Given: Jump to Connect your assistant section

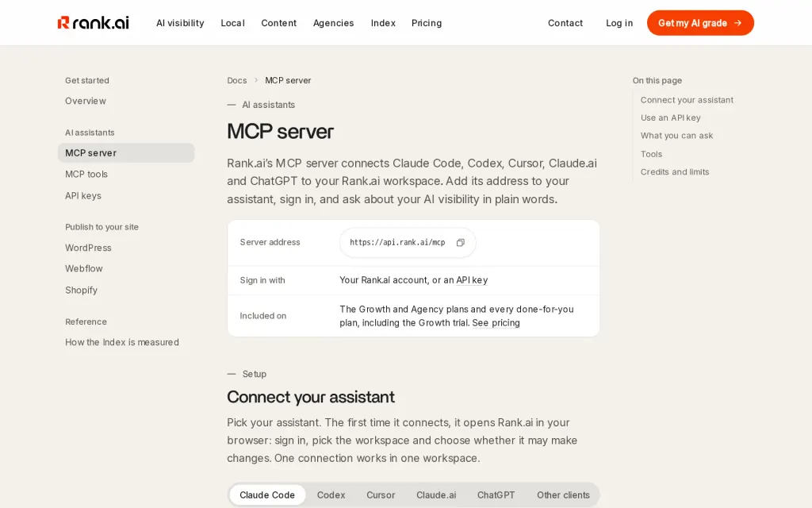Looking at the screenshot, I should coord(687,100).
